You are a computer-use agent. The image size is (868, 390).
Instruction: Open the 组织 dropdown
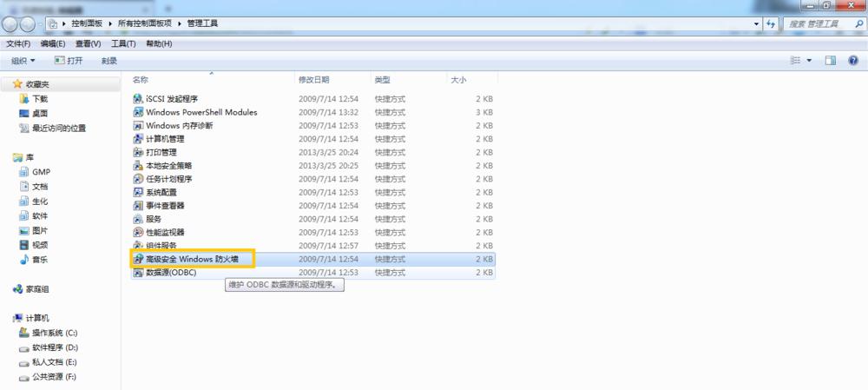tap(23, 61)
